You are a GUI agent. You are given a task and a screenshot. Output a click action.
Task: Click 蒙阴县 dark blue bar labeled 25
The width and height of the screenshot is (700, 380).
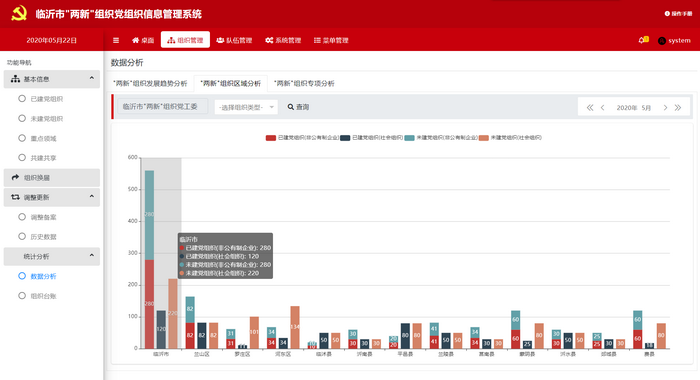527,344
